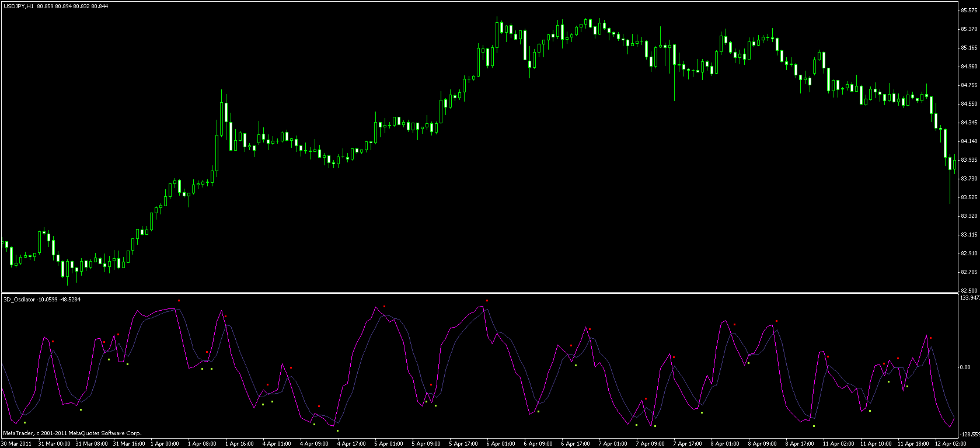Click the 30 Mar 2011 date label
This screenshot has width=980, height=448.
tap(16, 444)
